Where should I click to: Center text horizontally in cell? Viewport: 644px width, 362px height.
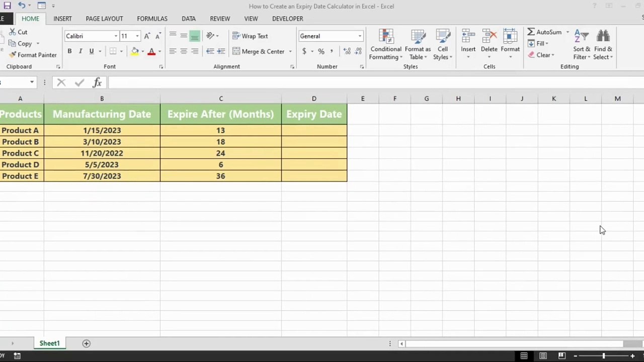[184, 51]
